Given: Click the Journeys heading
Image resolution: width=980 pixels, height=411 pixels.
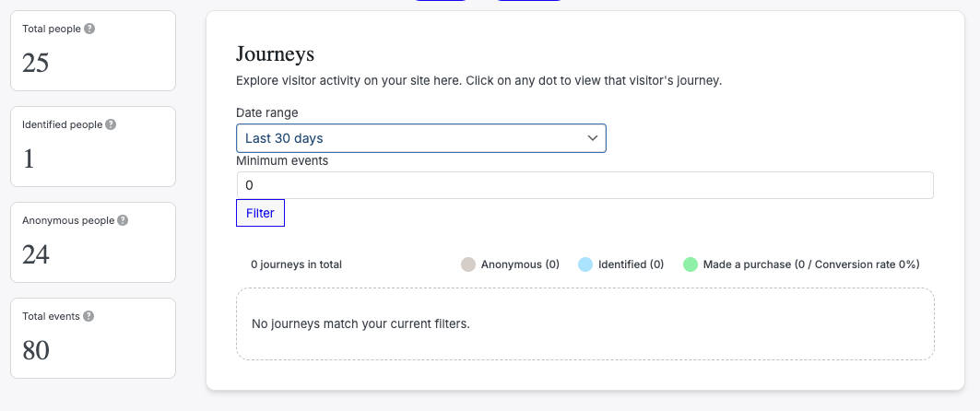Looking at the screenshot, I should click(x=276, y=54).
